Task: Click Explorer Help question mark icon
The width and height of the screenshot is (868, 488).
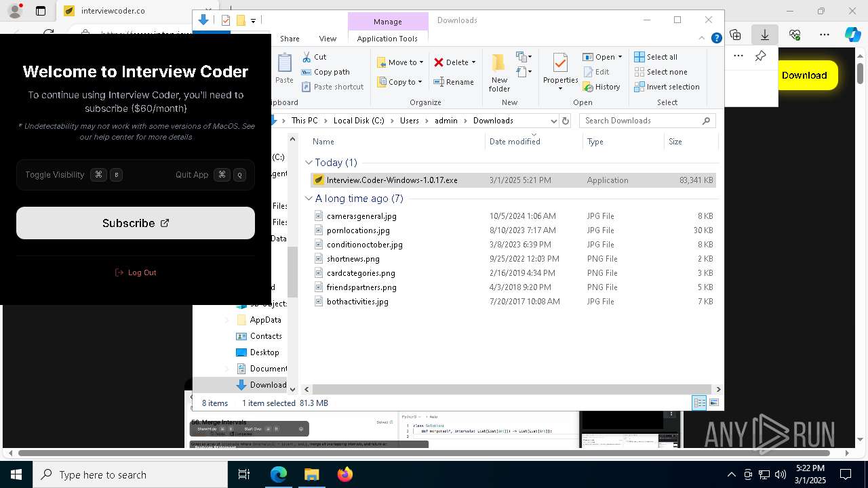Action: [716, 39]
